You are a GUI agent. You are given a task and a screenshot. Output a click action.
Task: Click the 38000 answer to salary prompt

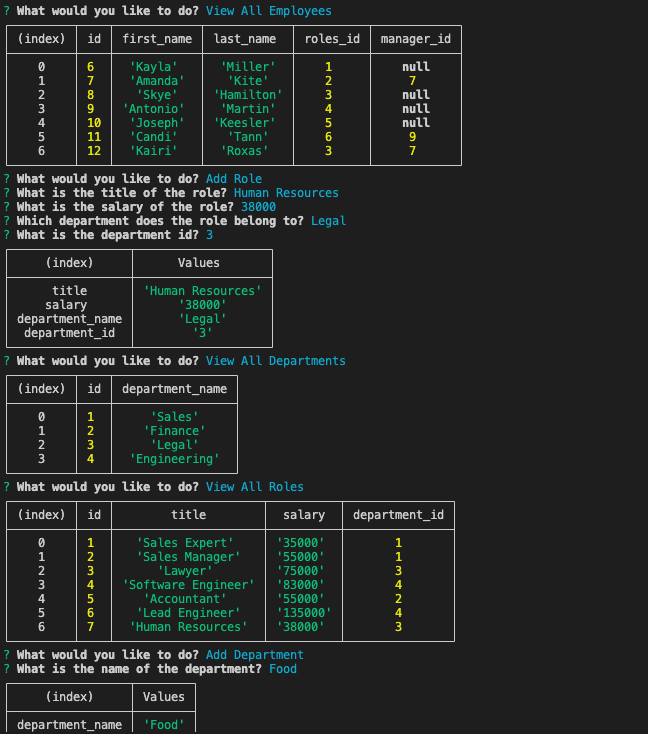(258, 207)
